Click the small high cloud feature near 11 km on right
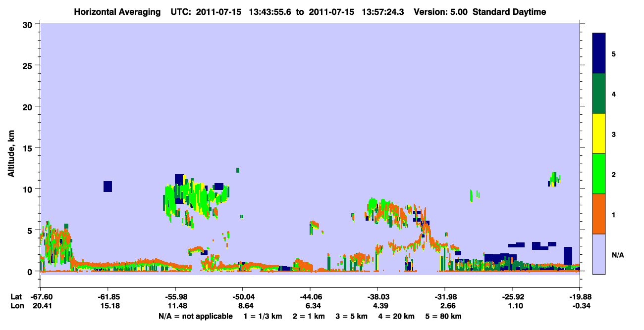 555,179
